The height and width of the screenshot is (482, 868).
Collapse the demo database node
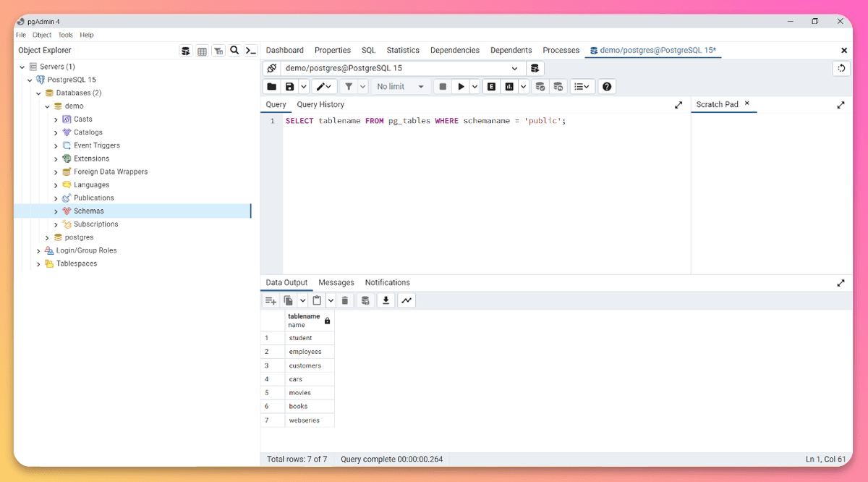coord(47,106)
